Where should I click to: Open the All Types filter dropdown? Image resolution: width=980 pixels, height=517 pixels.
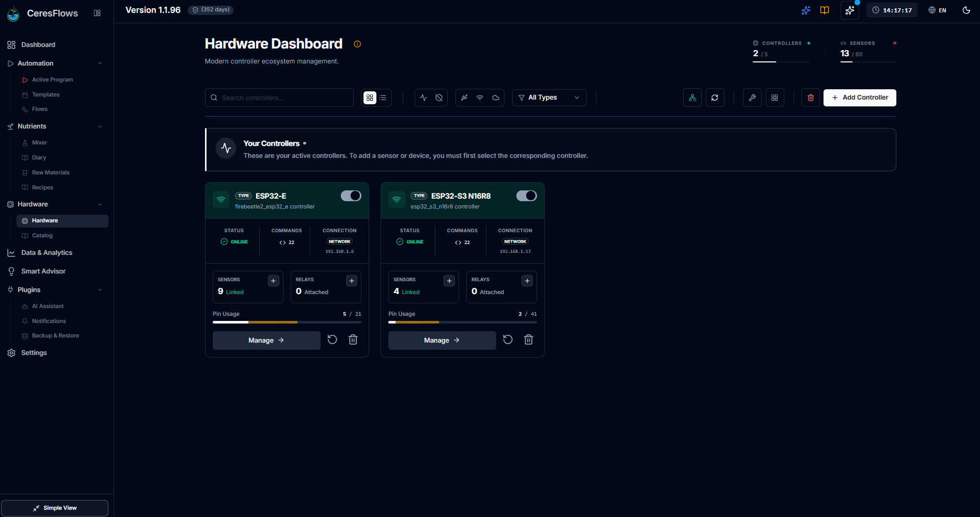click(549, 98)
